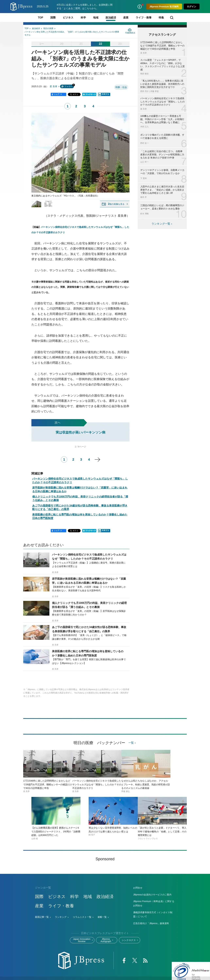Click the bottom Hatena bookmark button
The width and height of the screenshot is (210, 980).
89,530
